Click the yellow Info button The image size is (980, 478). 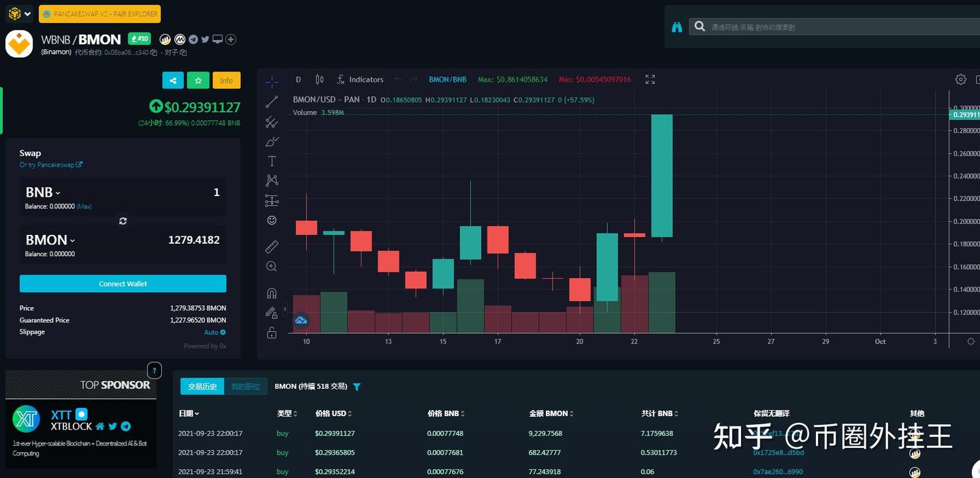[x=227, y=80]
